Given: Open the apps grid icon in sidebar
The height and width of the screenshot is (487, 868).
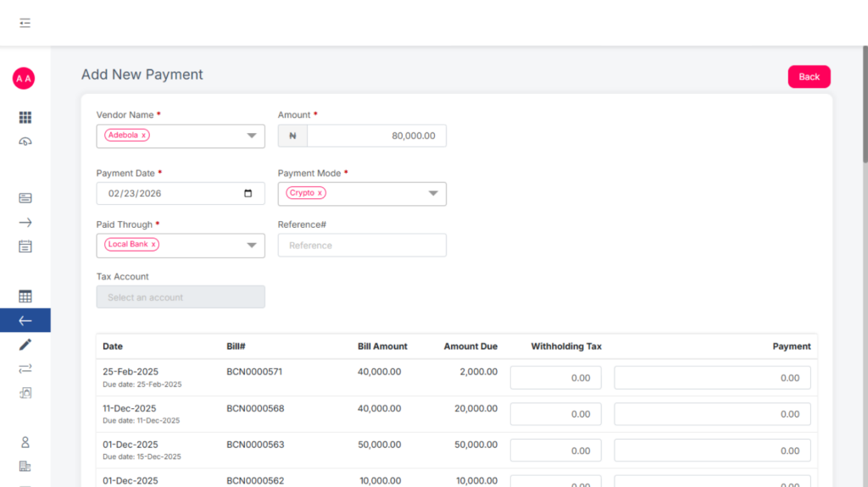Looking at the screenshot, I should pyautogui.click(x=25, y=118).
